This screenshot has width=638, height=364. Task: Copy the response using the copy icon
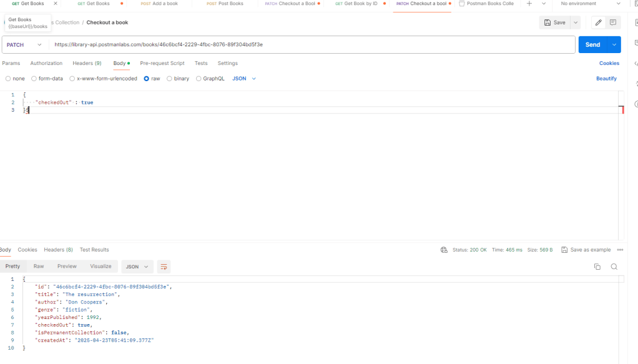[597, 267]
